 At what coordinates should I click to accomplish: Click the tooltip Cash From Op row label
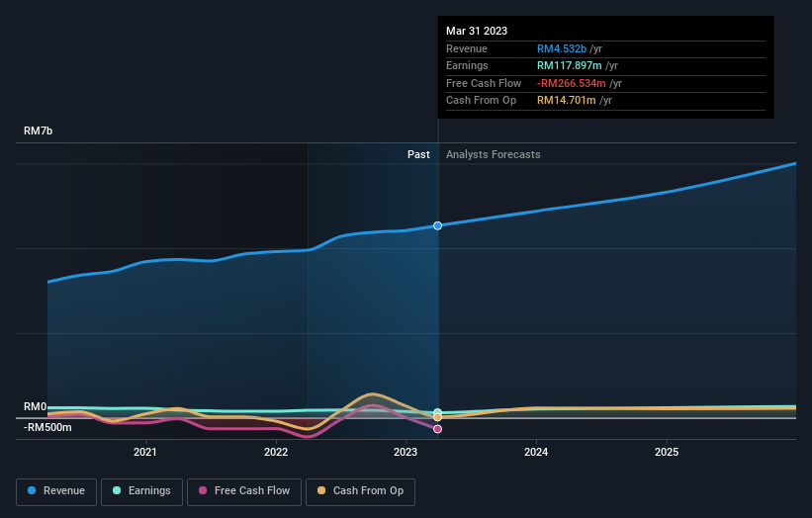[481, 101]
